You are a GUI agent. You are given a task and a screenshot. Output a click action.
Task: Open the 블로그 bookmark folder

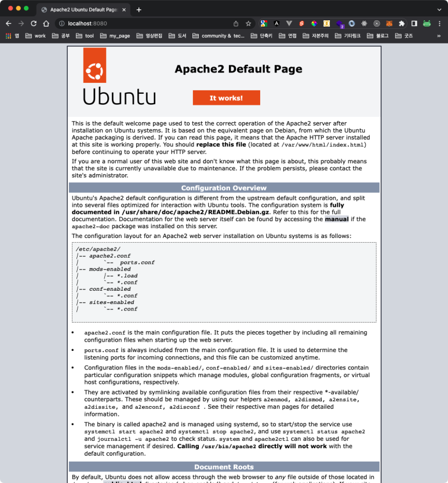click(378, 36)
